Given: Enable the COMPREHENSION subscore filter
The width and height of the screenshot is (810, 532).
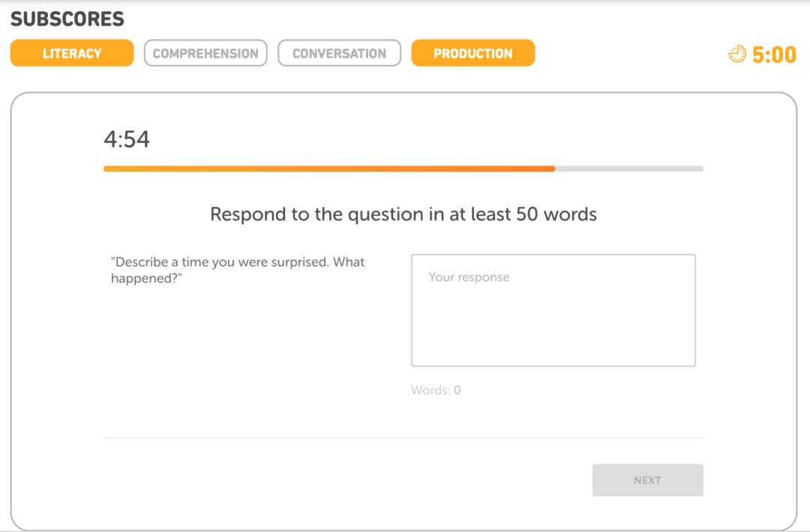Looking at the screenshot, I should [205, 53].
